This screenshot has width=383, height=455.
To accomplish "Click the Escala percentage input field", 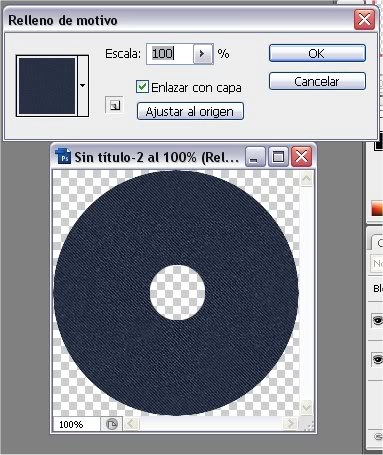I will (x=170, y=53).
